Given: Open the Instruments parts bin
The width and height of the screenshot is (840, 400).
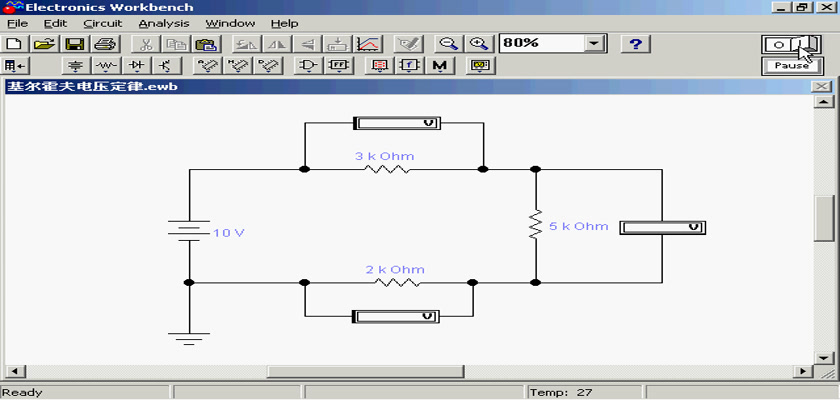Looking at the screenshot, I should [x=480, y=66].
